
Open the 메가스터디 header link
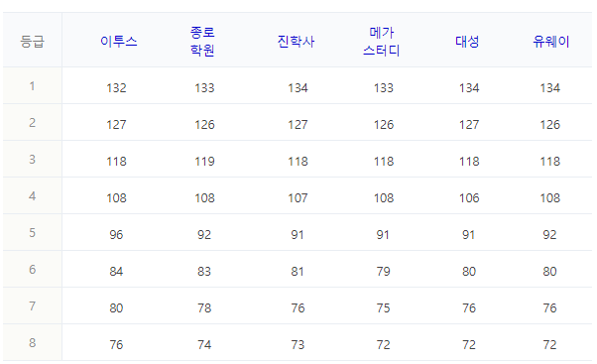tap(381, 41)
